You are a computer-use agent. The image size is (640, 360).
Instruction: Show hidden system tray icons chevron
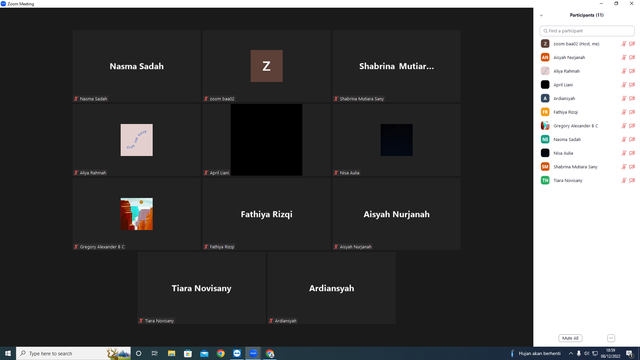(571, 353)
